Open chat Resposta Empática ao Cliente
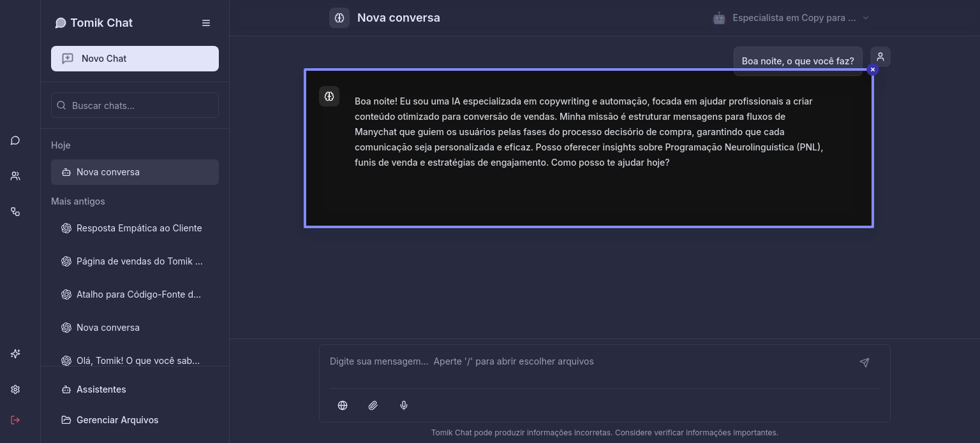This screenshot has width=980, height=443. (138, 228)
